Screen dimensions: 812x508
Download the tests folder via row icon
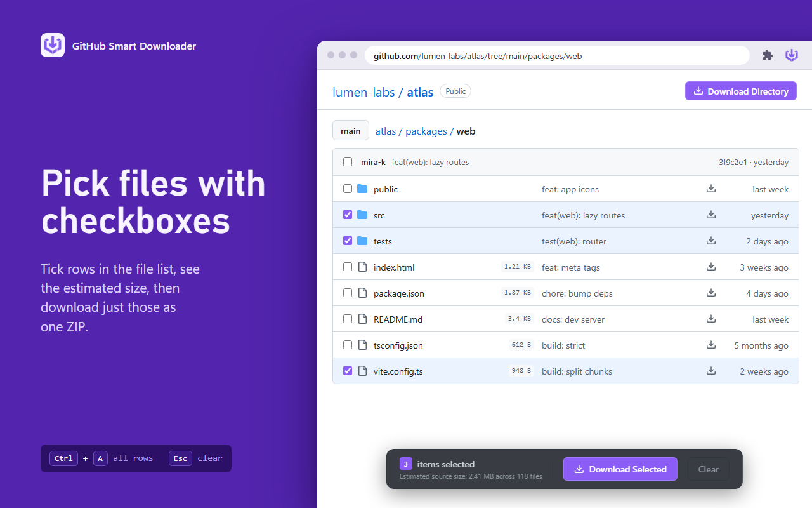pos(711,241)
